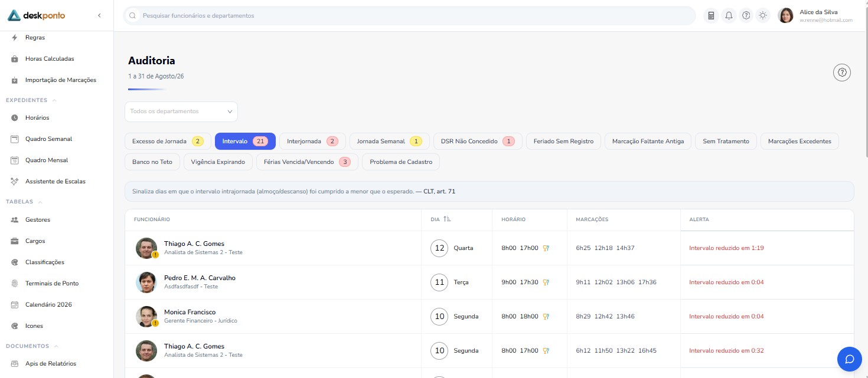Focus the search funcionários e departamentos field
868x378 pixels.
pos(409,16)
